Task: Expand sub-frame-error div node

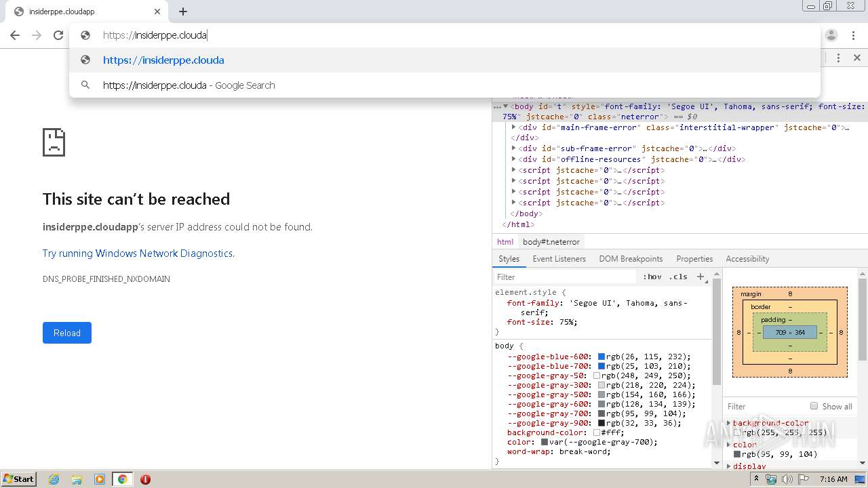Action: coord(514,148)
